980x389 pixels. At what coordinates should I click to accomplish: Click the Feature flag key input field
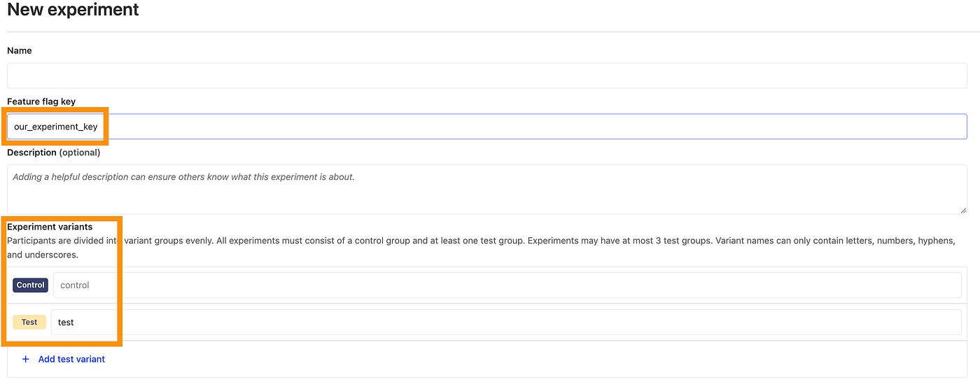click(487, 127)
